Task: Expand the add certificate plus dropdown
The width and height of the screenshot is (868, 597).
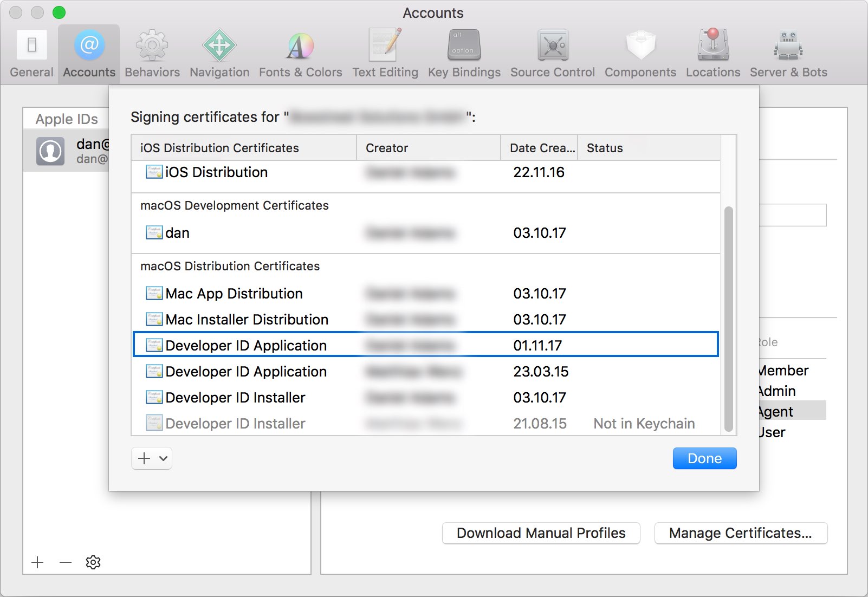Action: click(x=152, y=458)
